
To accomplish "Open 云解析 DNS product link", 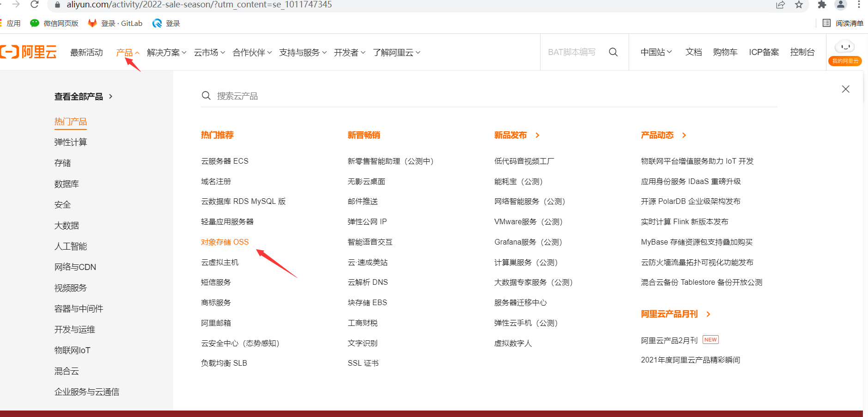I will click(368, 282).
